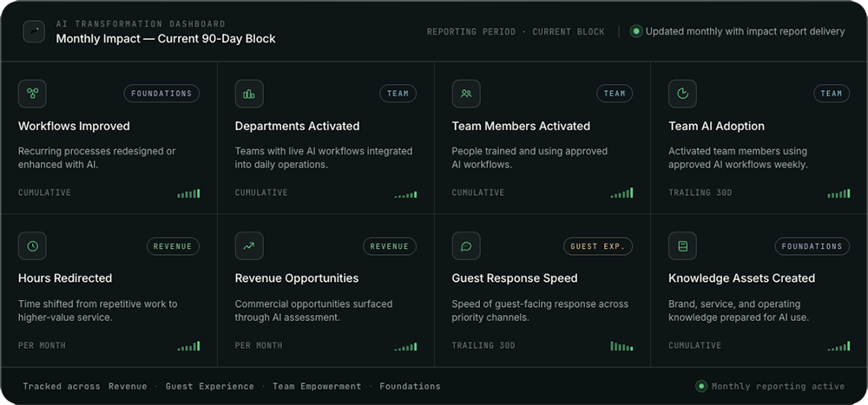Click the Monthly Impact — Current 90-Day Block heading

166,39
